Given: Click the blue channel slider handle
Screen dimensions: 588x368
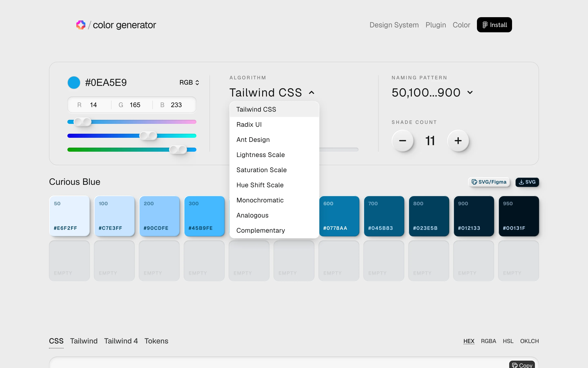Looking at the screenshot, I should point(178,150).
